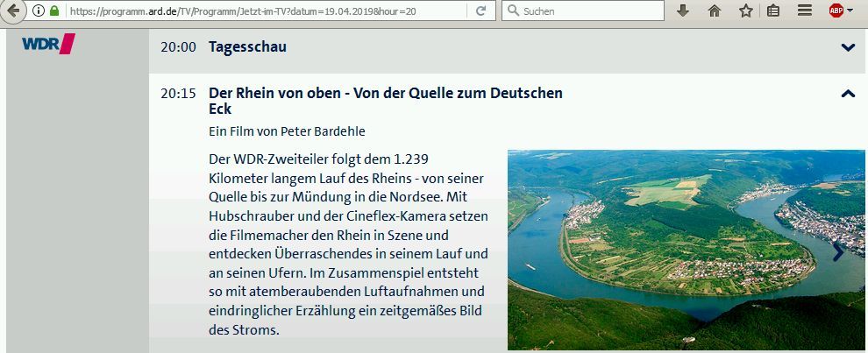Screen dimensions: 868x353
Task: Show site information via the info icon
Action: click(39, 11)
